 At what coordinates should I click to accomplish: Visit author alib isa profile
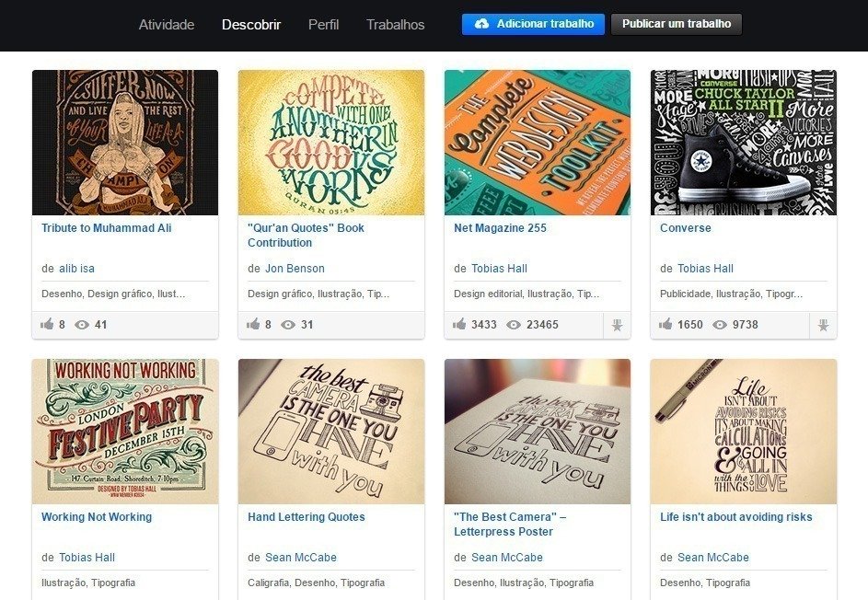coord(77,269)
